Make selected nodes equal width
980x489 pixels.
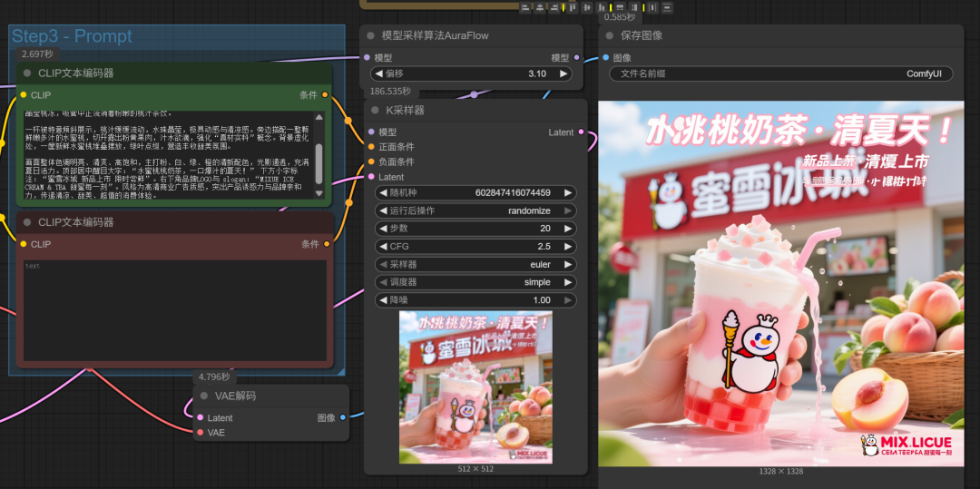[620, 7]
